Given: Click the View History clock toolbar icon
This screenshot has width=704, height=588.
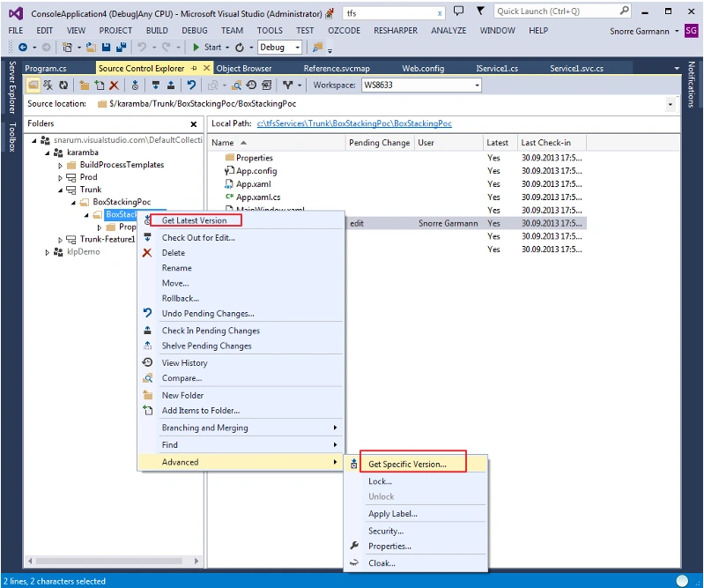Looking at the screenshot, I should 251,85.
